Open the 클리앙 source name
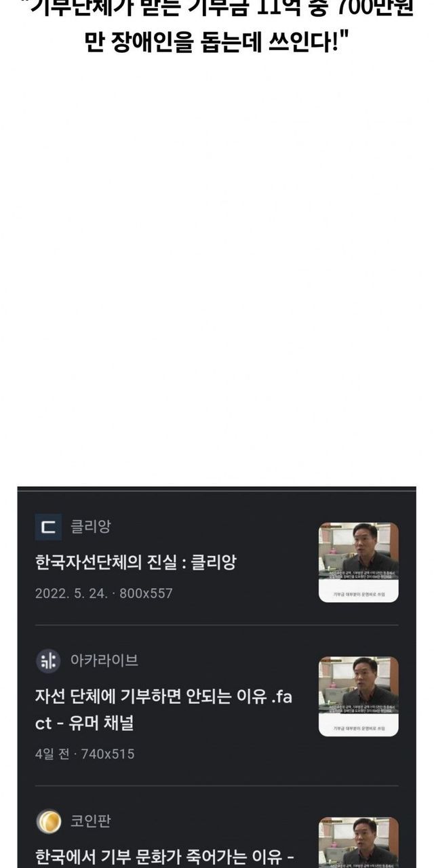Screen dimensions: 434x868 point(90,527)
